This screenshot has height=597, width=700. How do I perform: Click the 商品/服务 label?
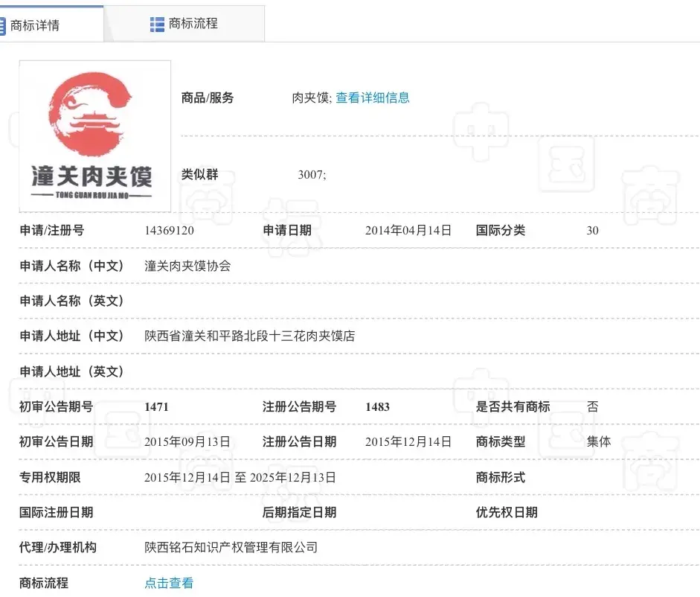tap(208, 98)
